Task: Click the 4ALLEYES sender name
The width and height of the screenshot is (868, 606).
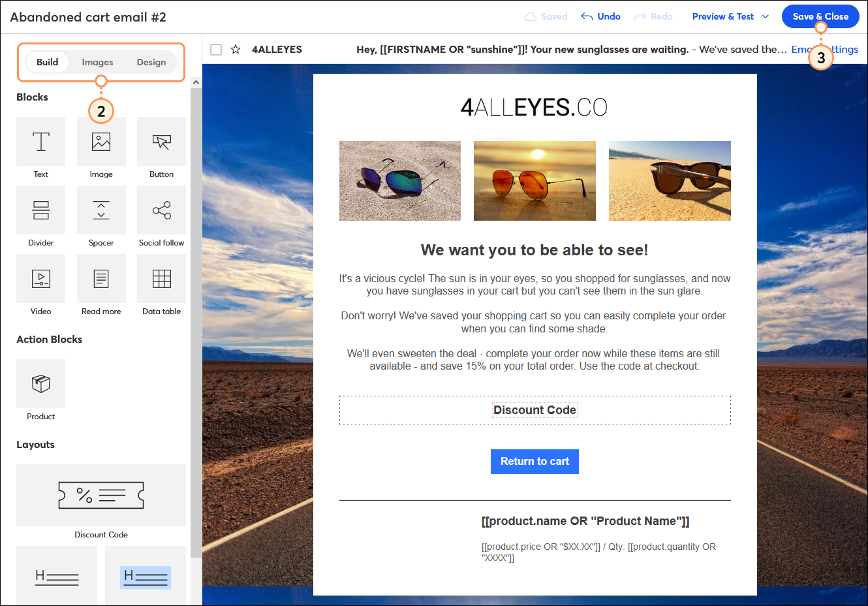Action: [277, 49]
